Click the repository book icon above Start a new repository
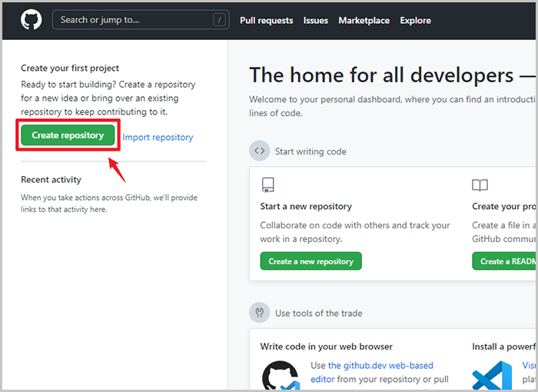This screenshot has width=538, height=392. (267, 184)
